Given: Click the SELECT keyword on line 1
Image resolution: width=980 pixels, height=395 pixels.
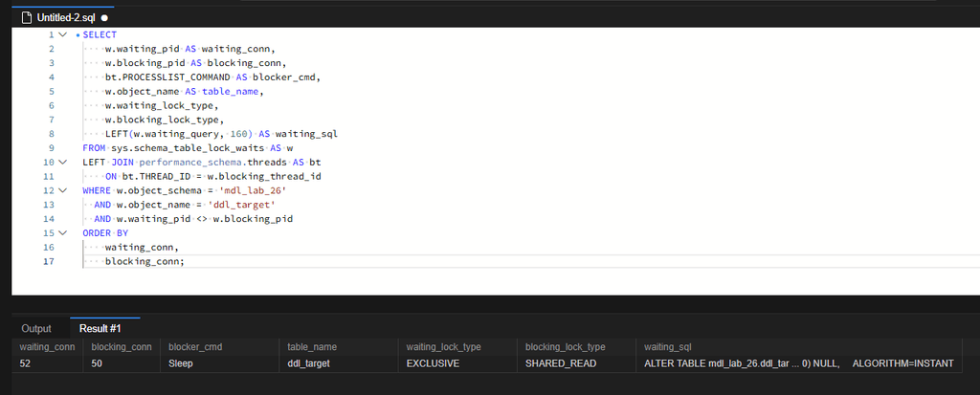Looking at the screenshot, I should (x=100, y=35).
